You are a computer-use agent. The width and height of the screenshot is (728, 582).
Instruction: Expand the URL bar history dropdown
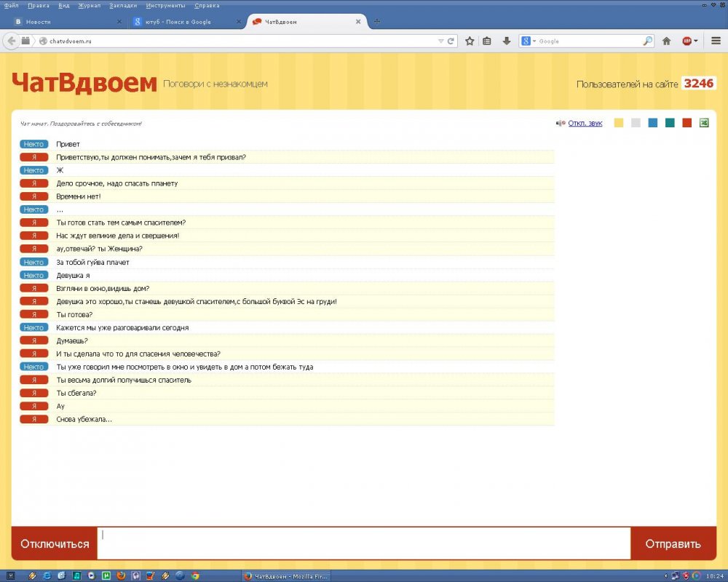click(440, 41)
